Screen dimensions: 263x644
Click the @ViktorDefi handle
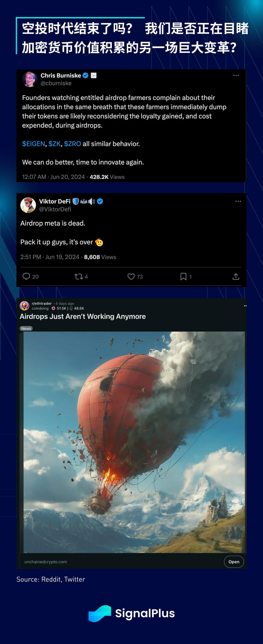55,209
